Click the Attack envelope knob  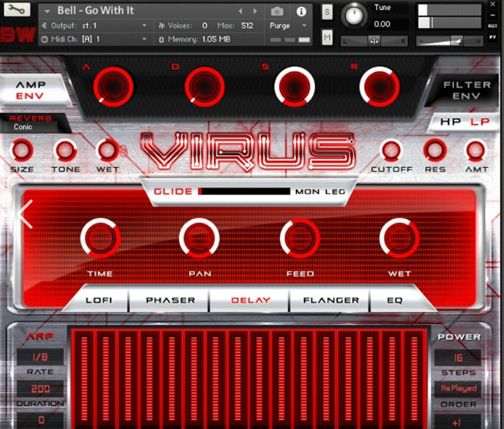[x=113, y=86]
